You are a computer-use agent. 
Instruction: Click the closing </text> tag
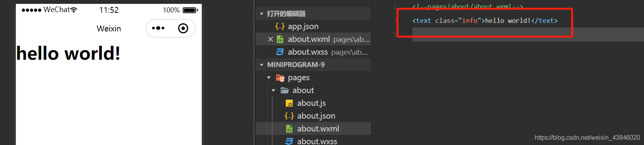544,21
